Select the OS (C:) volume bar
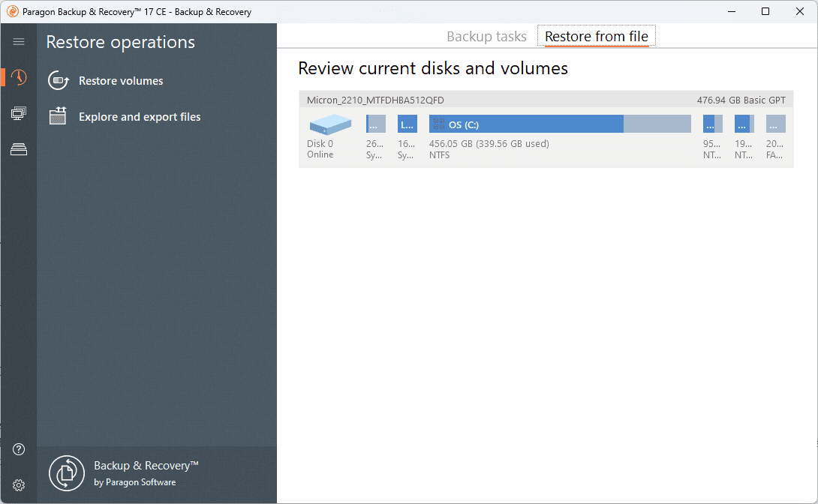The image size is (818, 504). tap(560, 124)
